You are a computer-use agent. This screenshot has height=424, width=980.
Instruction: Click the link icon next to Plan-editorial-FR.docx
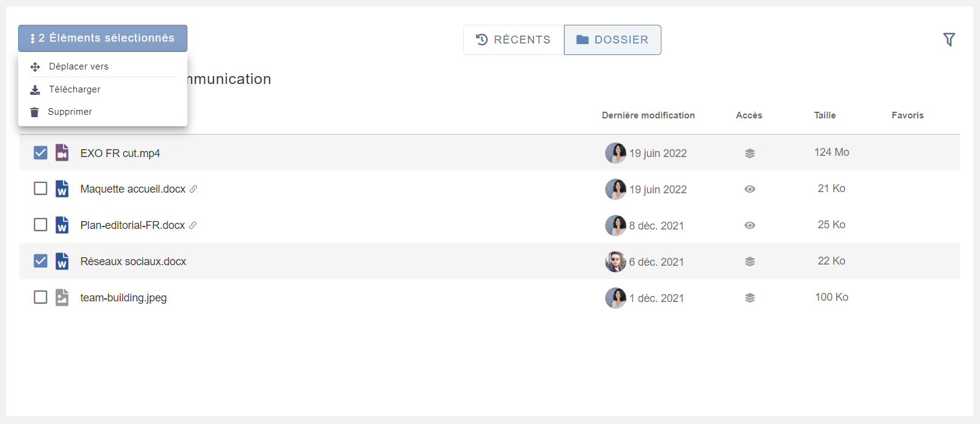pos(193,225)
